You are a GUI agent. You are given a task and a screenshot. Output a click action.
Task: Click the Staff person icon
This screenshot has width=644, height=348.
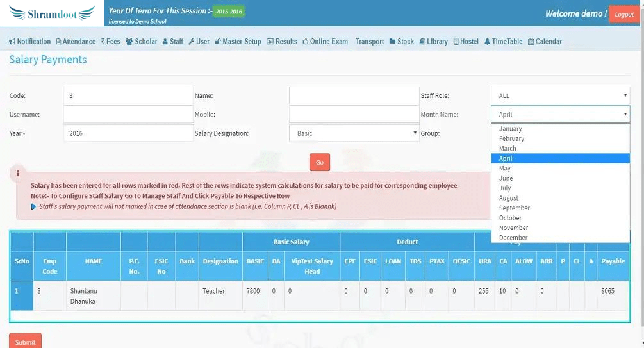pyautogui.click(x=165, y=42)
